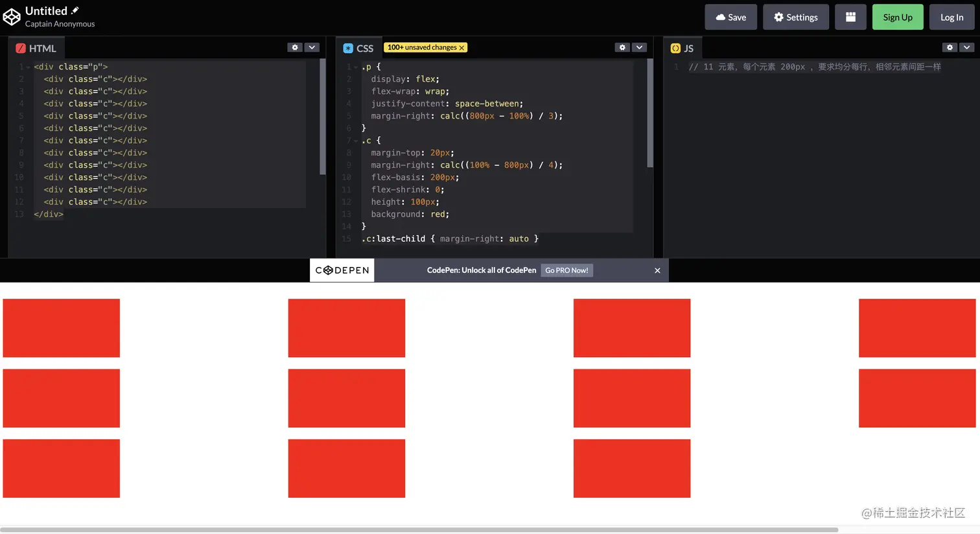Click the CSS editor vertical scrollbar
The height and width of the screenshot is (534, 980).
(649, 113)
